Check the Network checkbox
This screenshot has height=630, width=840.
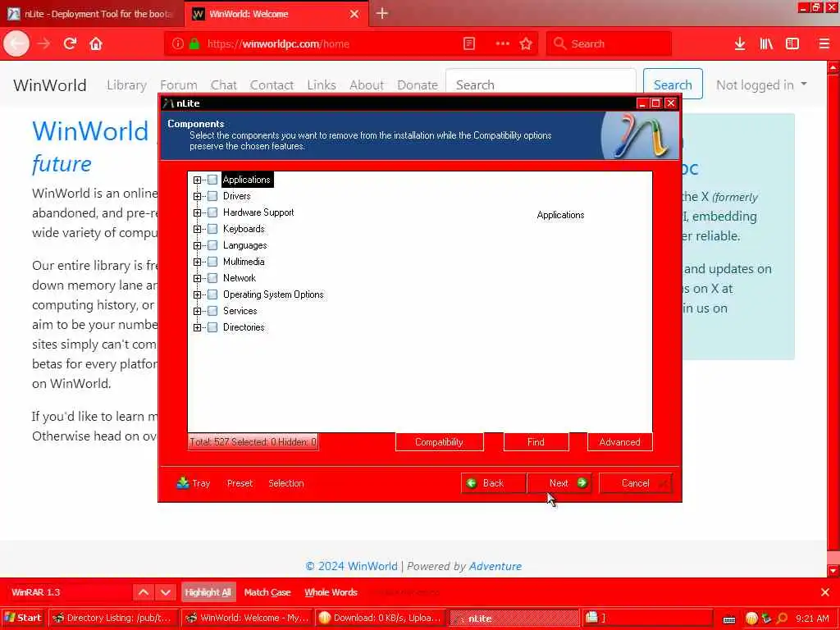(x=212, y=278)
